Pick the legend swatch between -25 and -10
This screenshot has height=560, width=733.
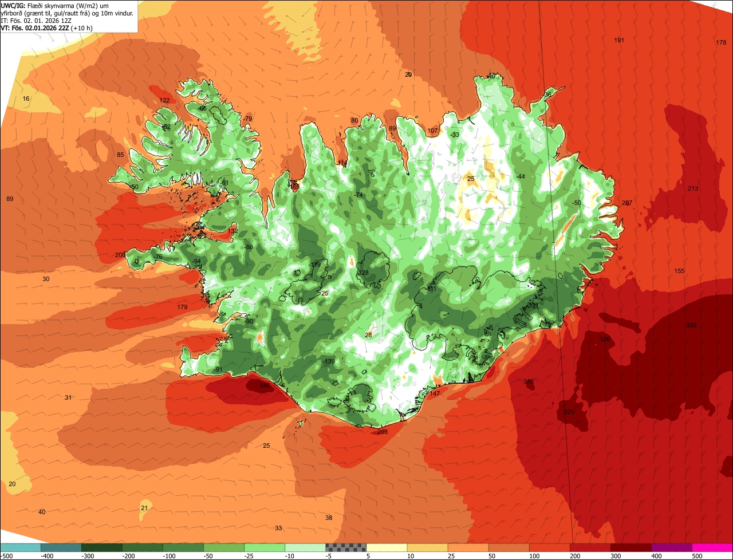point(264,547)
